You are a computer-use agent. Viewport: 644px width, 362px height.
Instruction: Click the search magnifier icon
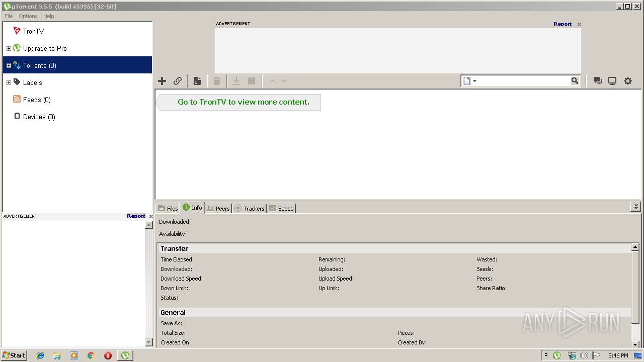(x=575, y=81)
